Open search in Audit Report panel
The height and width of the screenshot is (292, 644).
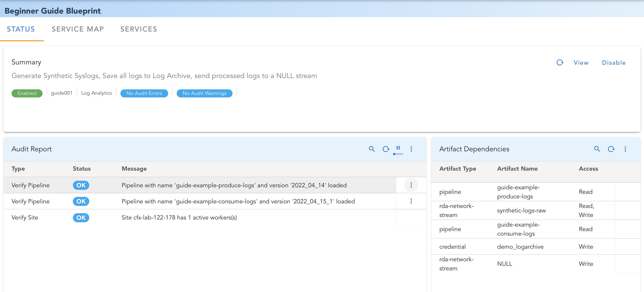point(372,149)
